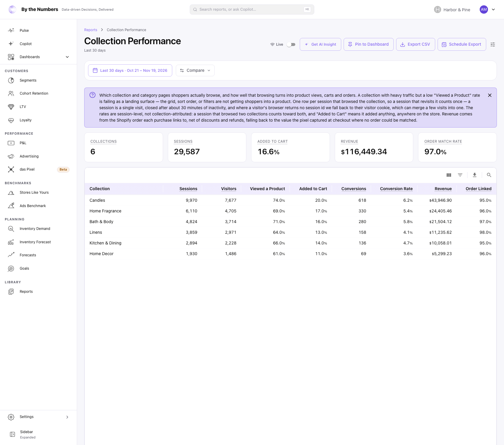Click the Segments pie icon
Viewport: 504px width, 445px height.
[x=11, y=80]
